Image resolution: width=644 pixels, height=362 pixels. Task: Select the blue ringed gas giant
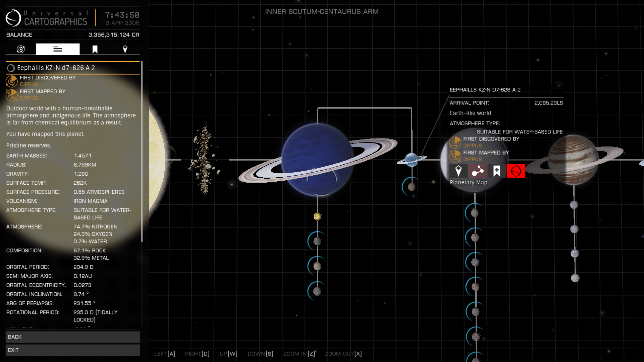(317, 160)
